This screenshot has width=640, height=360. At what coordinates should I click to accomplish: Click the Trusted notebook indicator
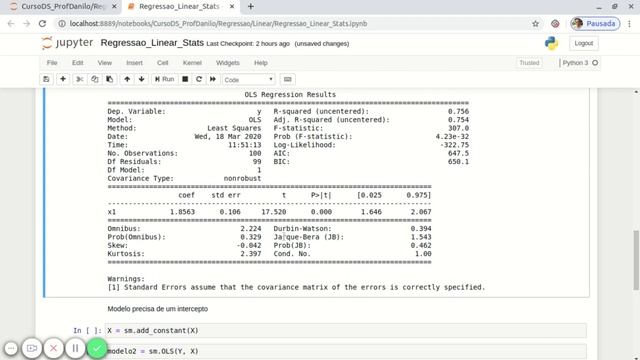point(529,63)
